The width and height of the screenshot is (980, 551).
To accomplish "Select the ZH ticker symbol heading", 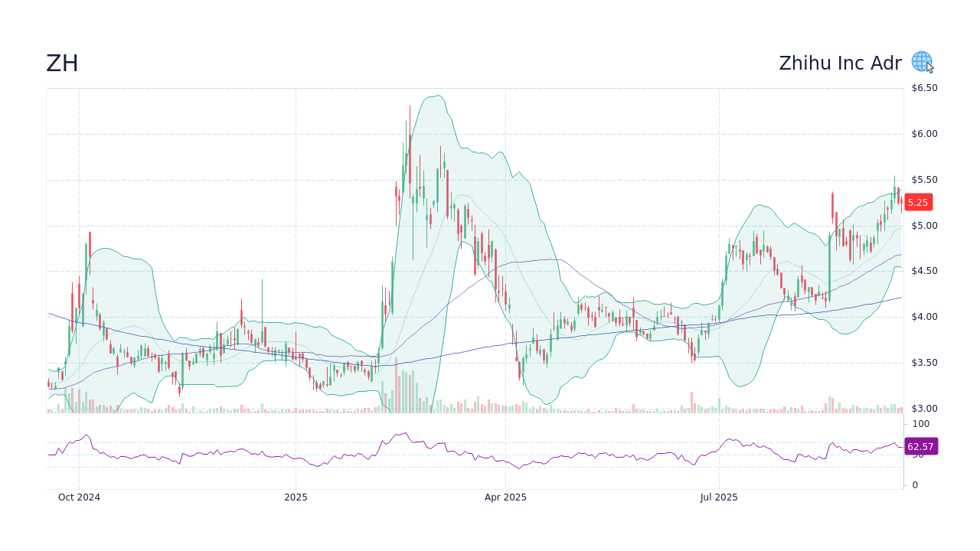I will pyautogui.click(x=63, y=63).
